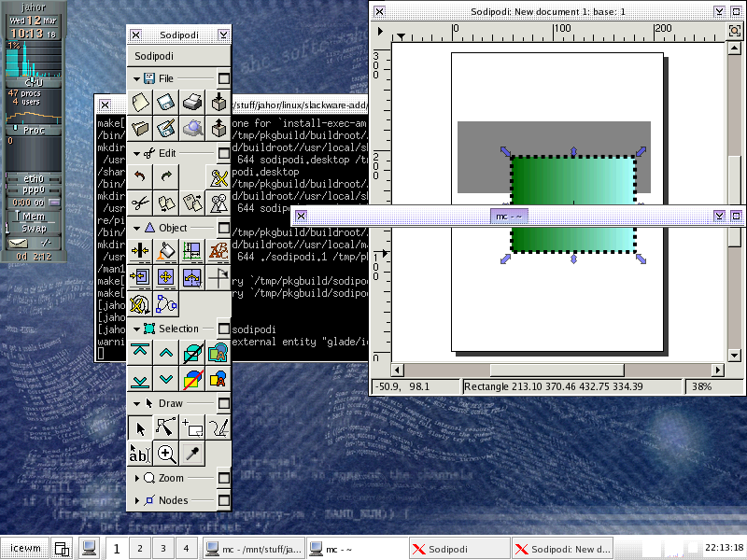Toggle the square box beside Zoom section

tap(223, 478)
